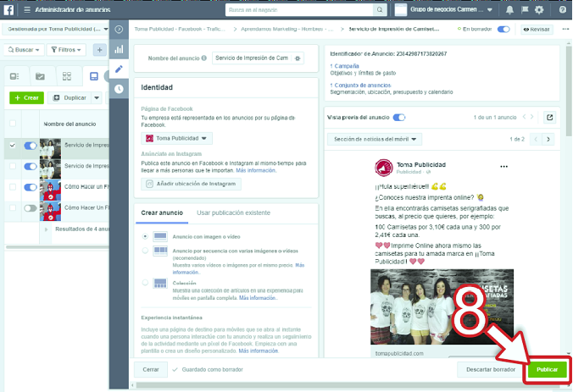Click the Aprendamos Marketing - Hombres breadcrumb
This screenshot has height=392, width=573.
coord(286,29)
